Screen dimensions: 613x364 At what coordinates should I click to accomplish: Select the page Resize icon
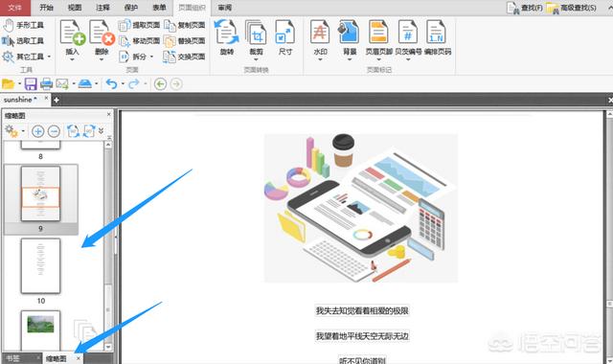(285, 33)
